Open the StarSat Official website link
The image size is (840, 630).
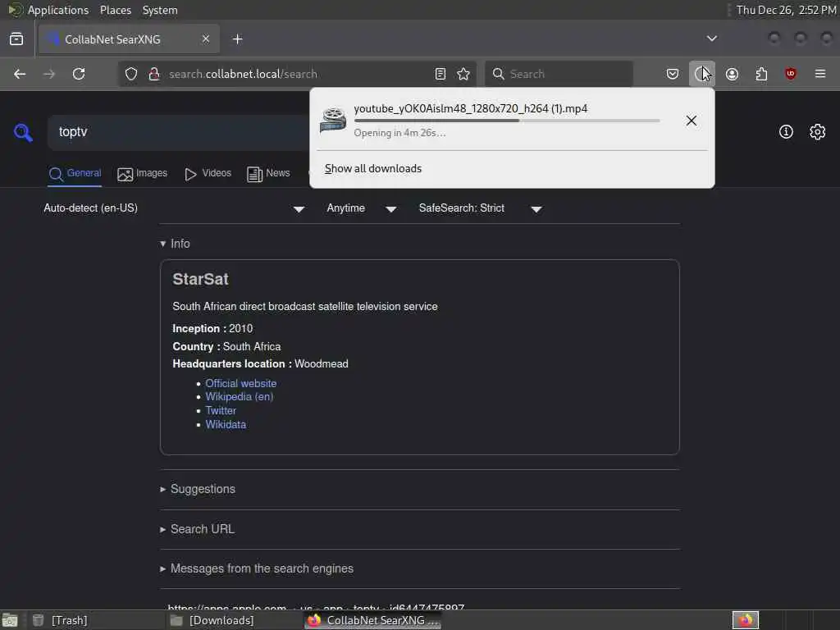[241, 384]
